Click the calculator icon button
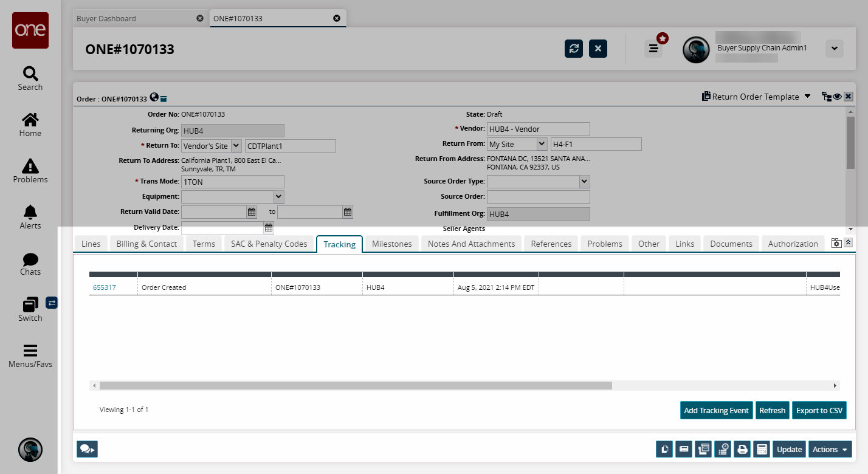This screenshot has height=474, width=868. [761, 450]
